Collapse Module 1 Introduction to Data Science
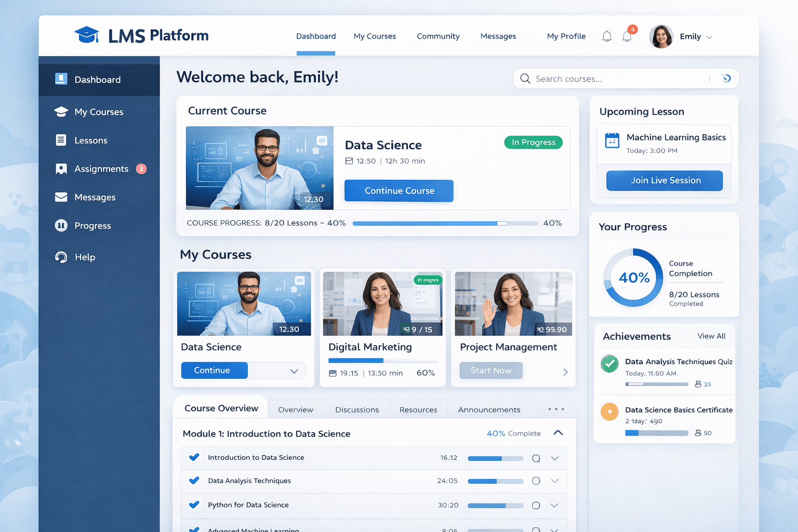The width and height of the screenshot is (798, 532). click(558, 433)
